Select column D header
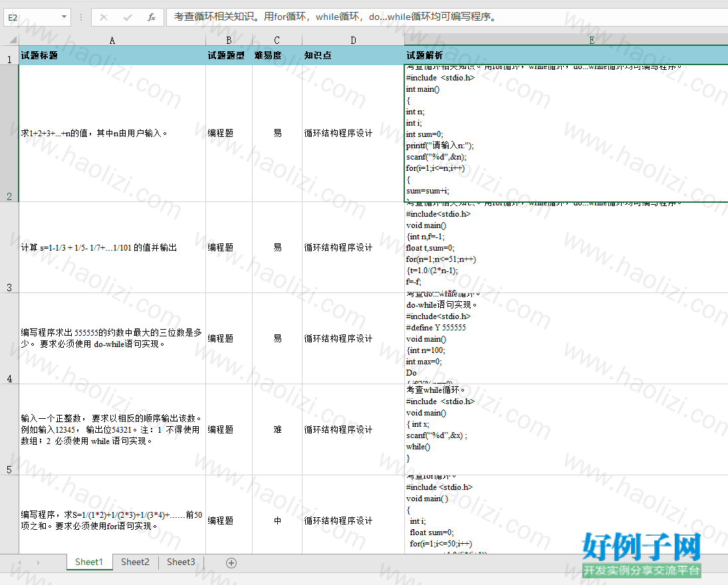This screenshot has height=585, width=728. click(353, 40)
